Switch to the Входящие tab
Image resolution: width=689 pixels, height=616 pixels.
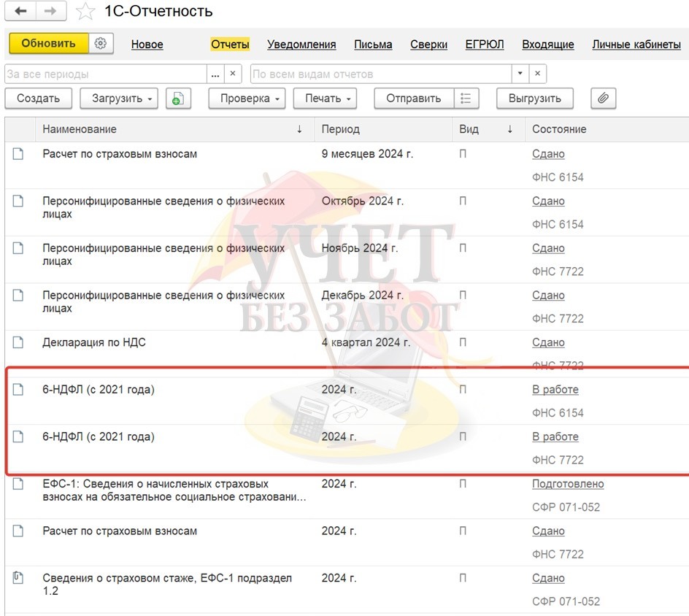coord(548,45)
